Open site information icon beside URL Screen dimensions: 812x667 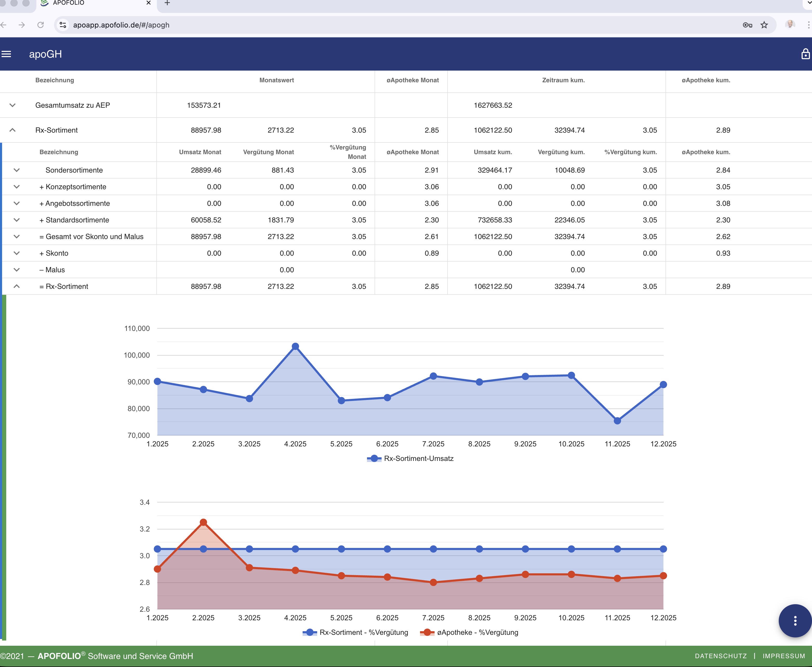[63, 25]
